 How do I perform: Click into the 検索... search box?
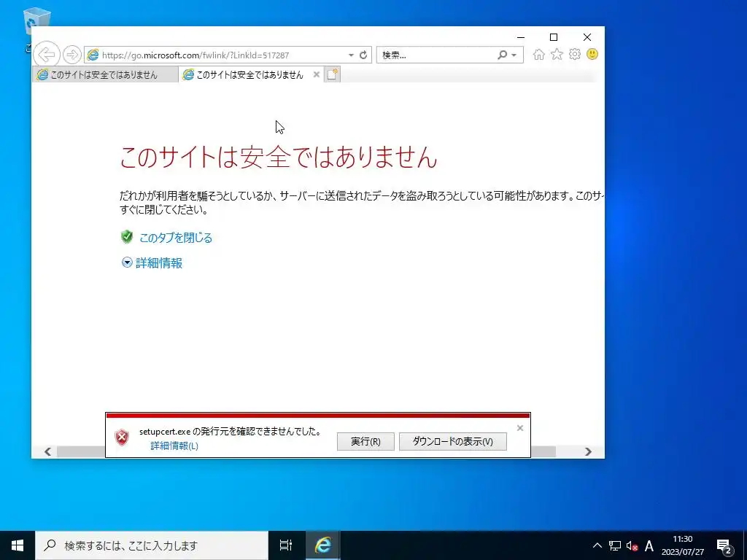coord(438,55)
